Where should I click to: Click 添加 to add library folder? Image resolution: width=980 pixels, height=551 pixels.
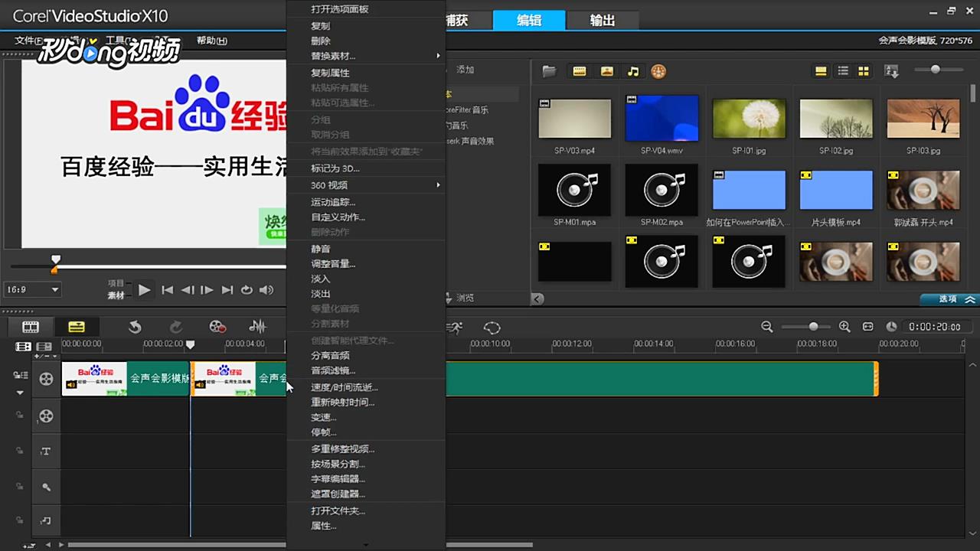pyautogui.click(x=465, y=70)
